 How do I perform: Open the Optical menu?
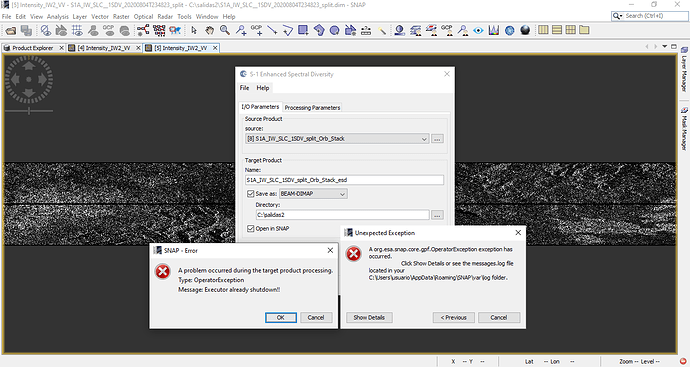click(143, 17)
